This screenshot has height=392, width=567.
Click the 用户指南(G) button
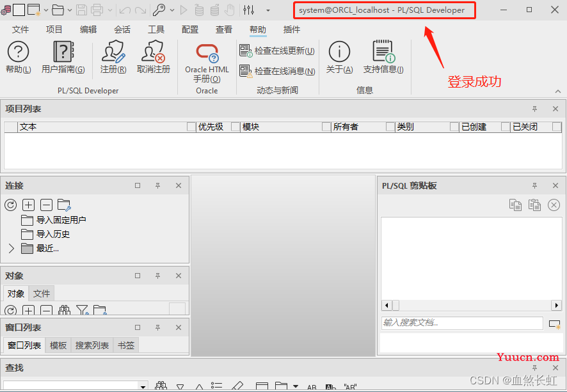click(63, 57)
